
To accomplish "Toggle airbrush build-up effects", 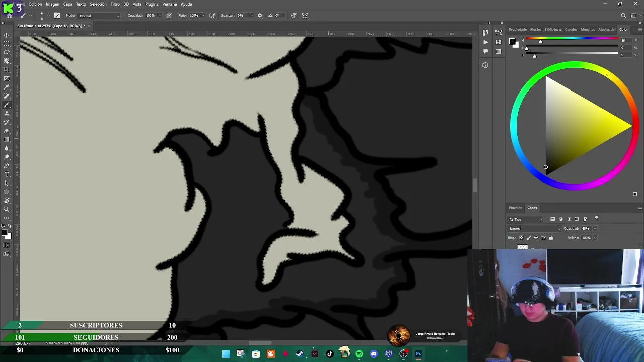I will [x=212, y=16].
